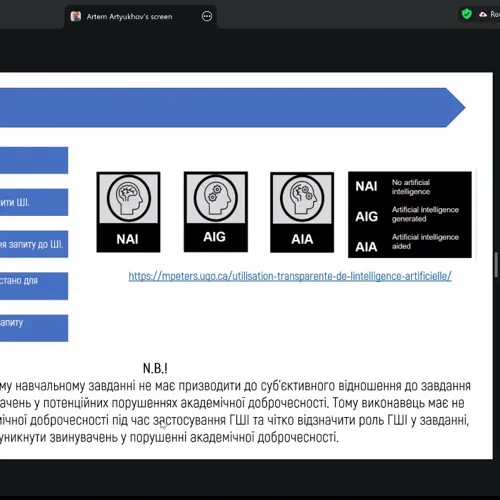
Task: Open the screen share more options button
Action: [x=207, y=16]
